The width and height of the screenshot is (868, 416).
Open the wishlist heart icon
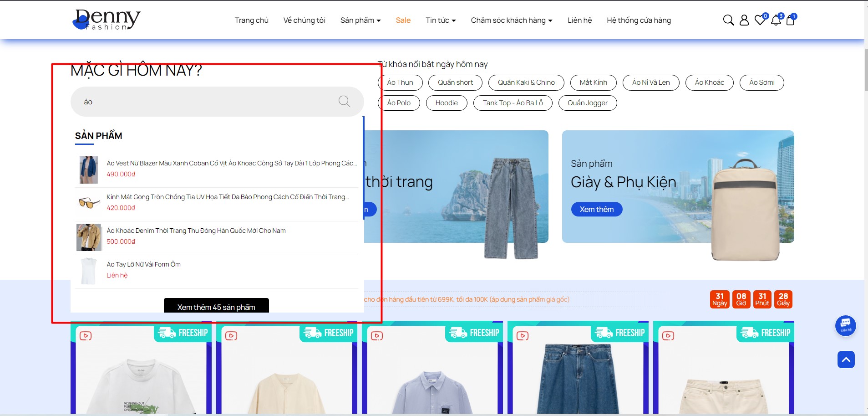point(760,20)
